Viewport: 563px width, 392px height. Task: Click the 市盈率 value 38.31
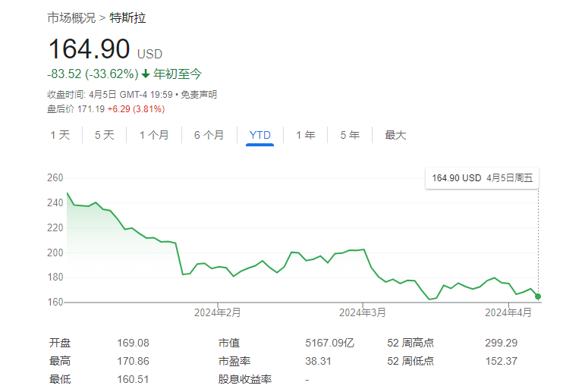click(x=318, y=361)
